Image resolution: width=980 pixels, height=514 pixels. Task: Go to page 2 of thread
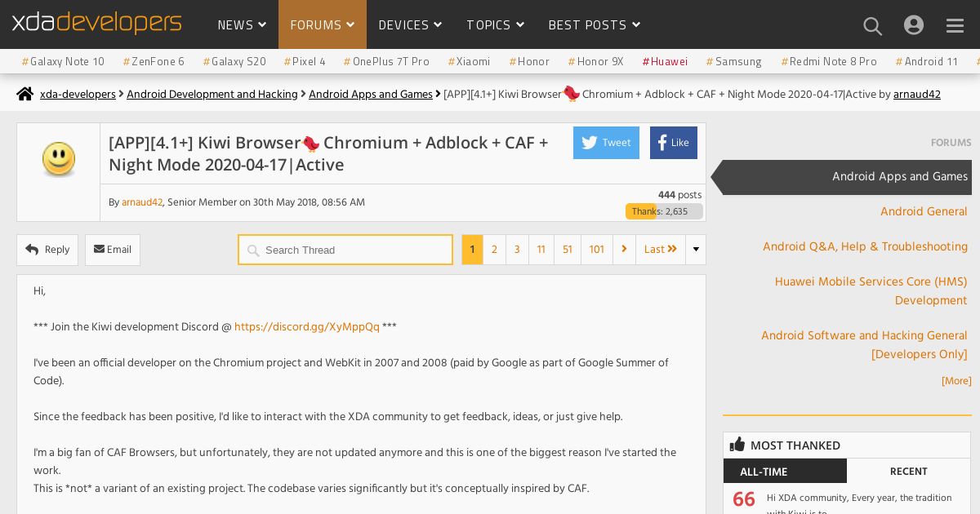coord(494,250)
